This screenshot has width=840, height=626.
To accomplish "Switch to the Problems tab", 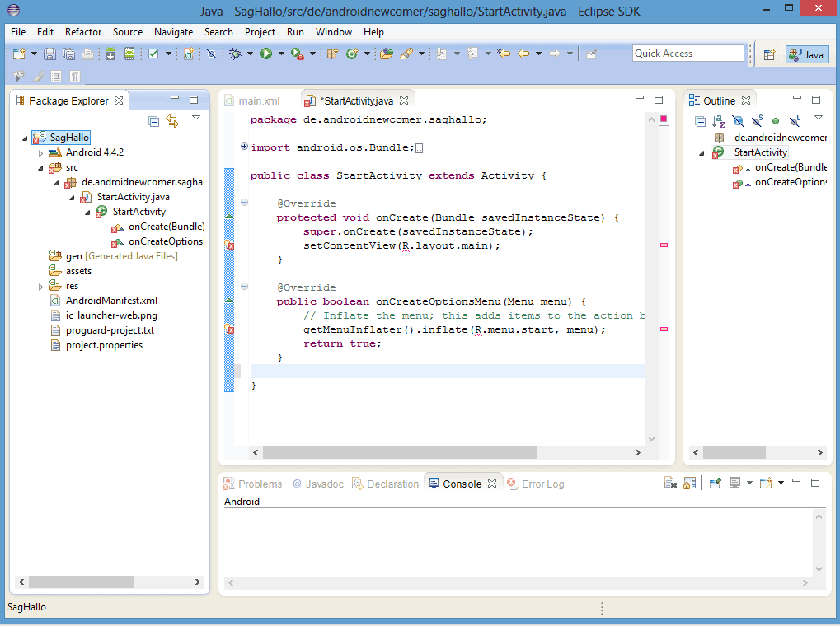I will [x=252, y=484].
